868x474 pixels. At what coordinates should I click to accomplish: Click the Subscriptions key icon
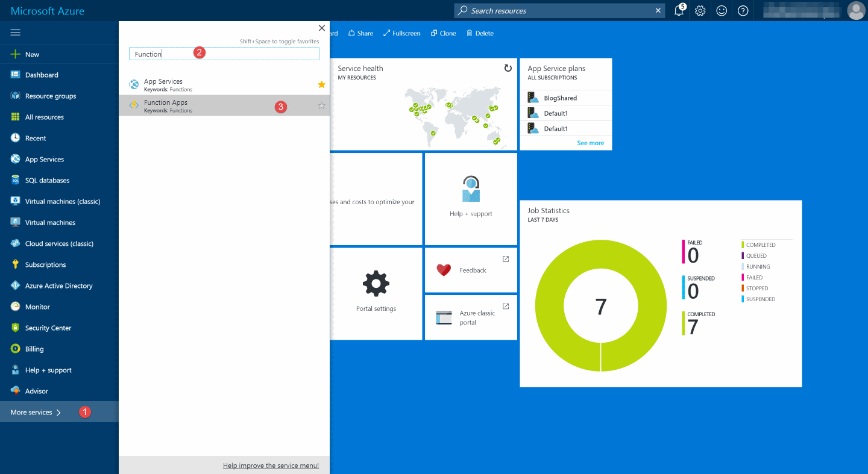pyautogui.click(x=16, y=264)
